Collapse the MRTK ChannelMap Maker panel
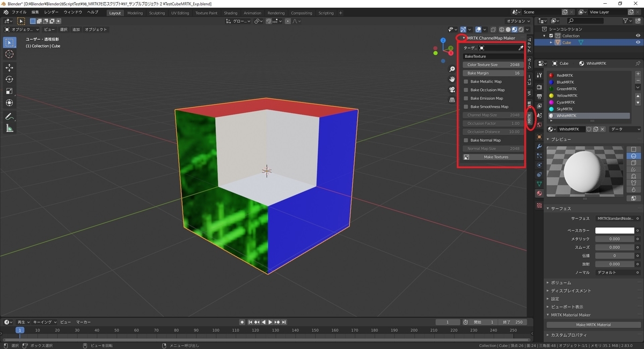The width and height of the screenshot is (644, 349). (464, 38)
